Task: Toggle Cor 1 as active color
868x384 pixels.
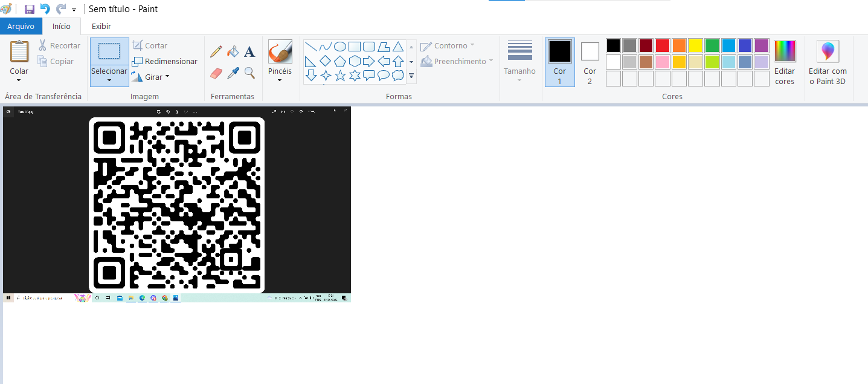Action: point(559,62)
